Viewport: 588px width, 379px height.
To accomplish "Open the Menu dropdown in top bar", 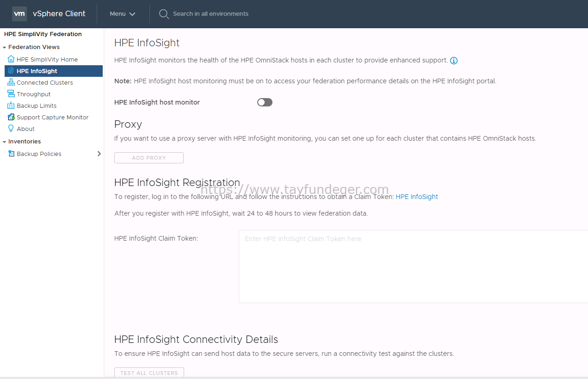I will click(122, 14).
